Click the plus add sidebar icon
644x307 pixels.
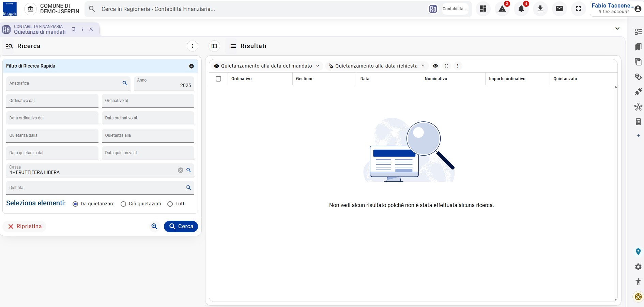[638, 135]
